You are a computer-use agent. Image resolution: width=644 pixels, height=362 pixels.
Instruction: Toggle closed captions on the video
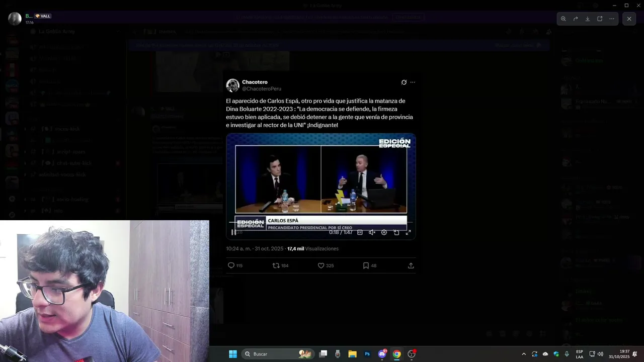(360, 232)
